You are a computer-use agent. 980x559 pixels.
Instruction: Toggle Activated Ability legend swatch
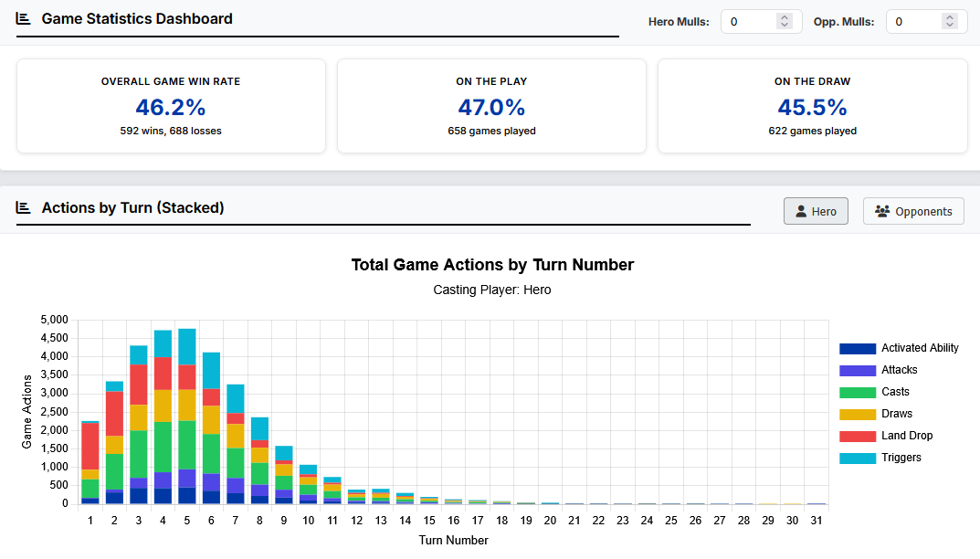[x=858, y=348]
